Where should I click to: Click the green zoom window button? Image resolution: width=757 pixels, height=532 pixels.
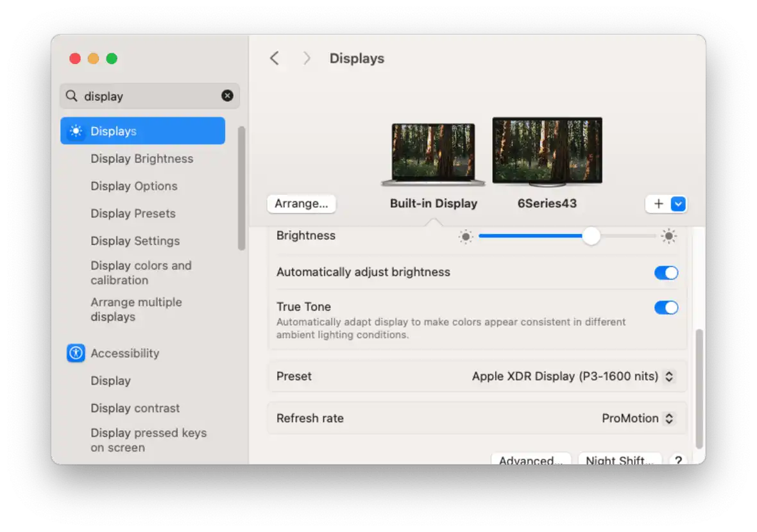tap(112, 58)
